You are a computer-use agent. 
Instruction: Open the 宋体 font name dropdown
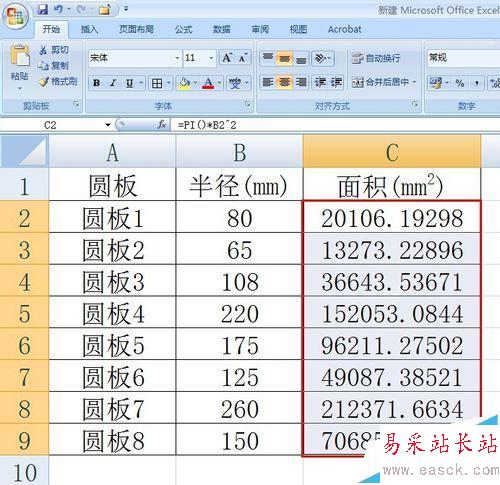[177, 58]
